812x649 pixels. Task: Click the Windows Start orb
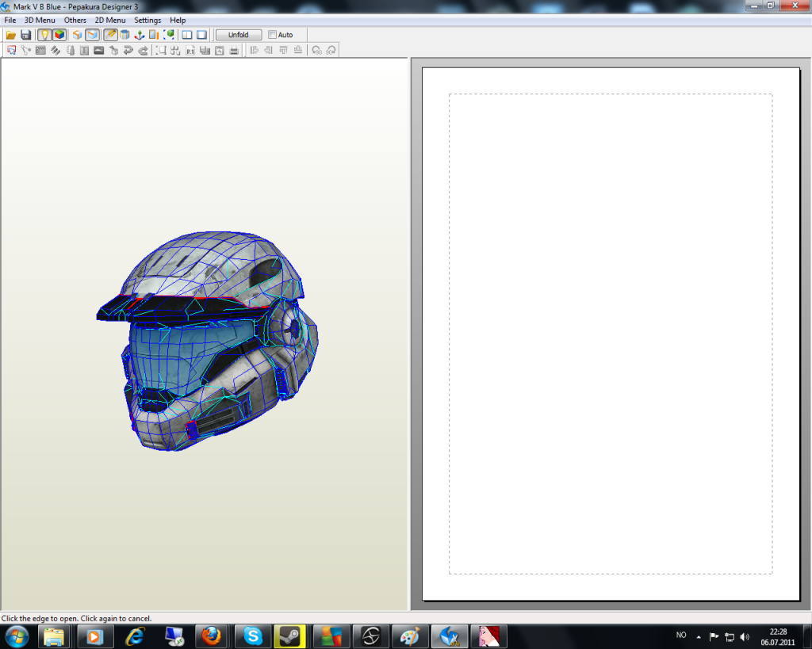pyautogui.click(x=16, y=636)
